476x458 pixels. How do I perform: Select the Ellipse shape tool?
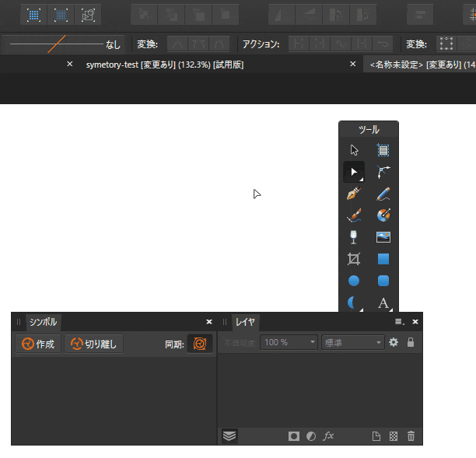point(354,281)
